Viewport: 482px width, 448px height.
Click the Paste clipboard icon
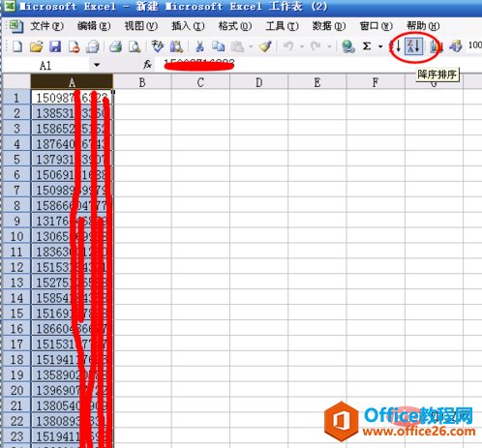point(238,46)
